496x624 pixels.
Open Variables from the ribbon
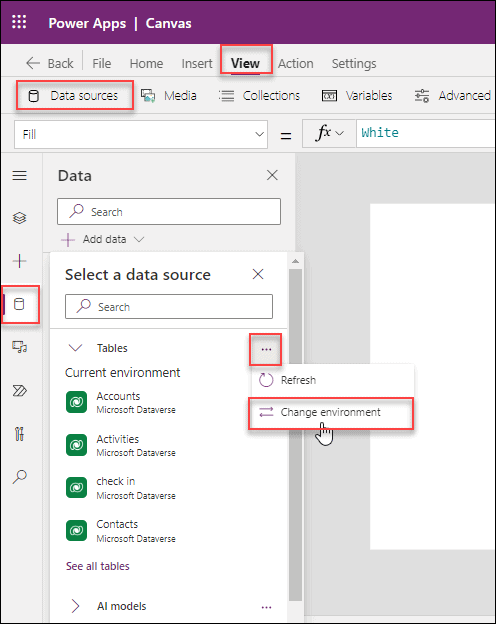point(357,96)
